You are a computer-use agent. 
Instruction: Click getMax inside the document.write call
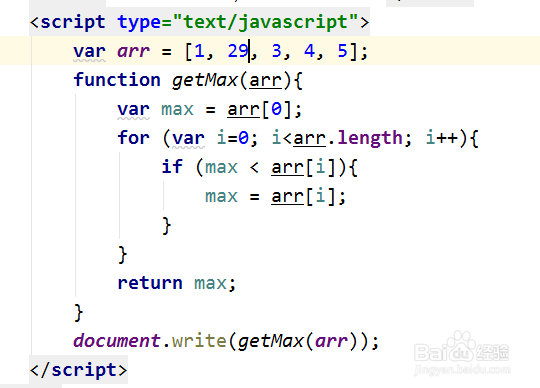pos(271,341)
